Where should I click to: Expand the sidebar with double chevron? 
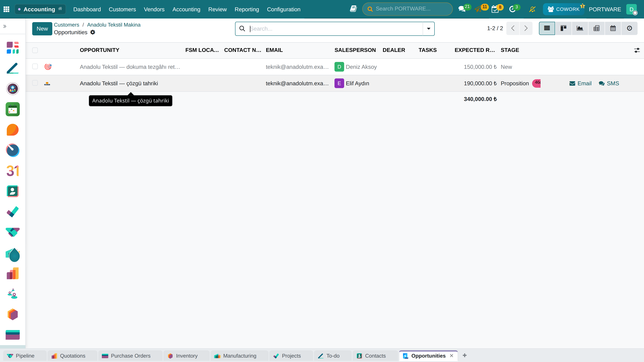[5, 26]
